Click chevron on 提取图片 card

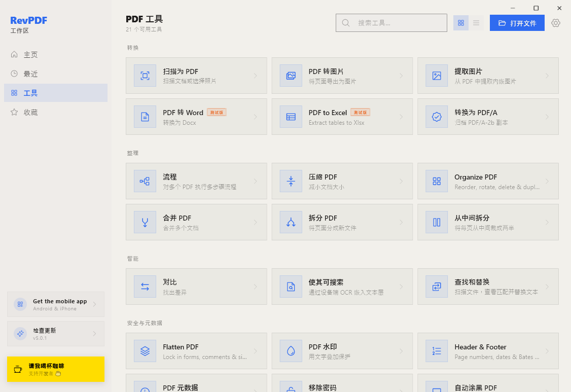coord(547,76)
